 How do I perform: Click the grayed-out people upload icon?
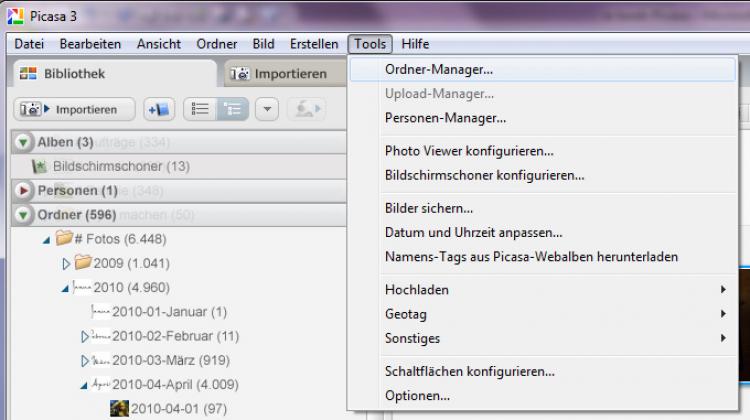pos(306,109)
